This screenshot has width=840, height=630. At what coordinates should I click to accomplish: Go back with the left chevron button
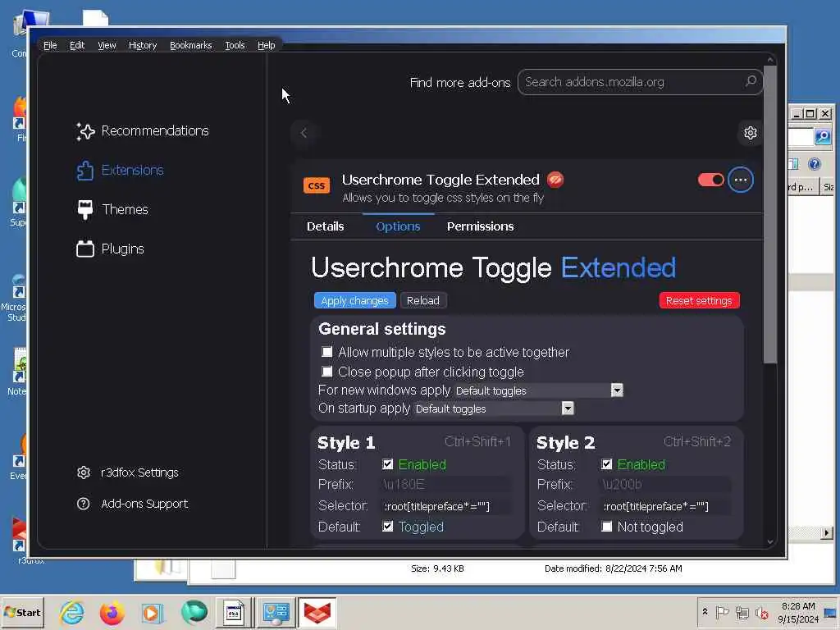[304, 132]
